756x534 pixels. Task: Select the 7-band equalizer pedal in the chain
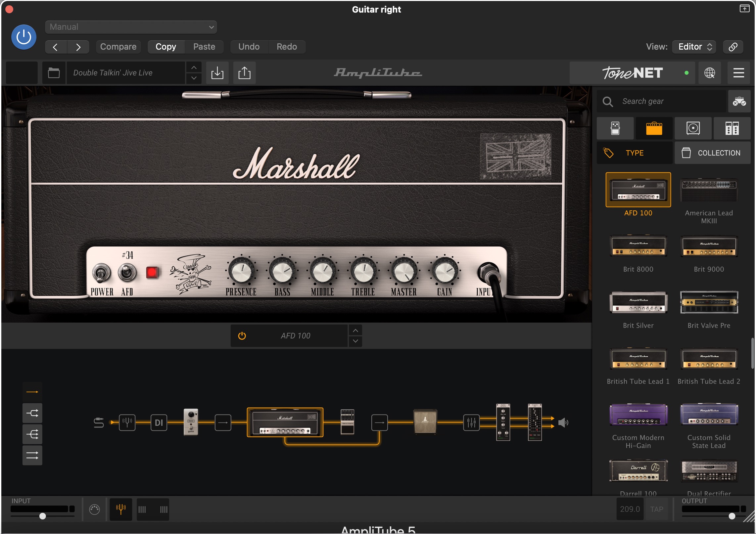(348, 422)
